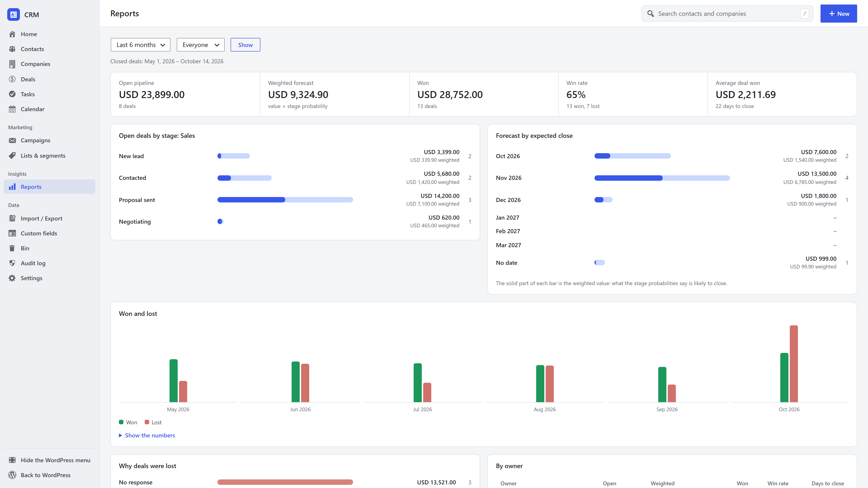Viewport: 868px width, 488px height.
Task: Click the Tasks checkmark icon
Action: tap(12, 94)
